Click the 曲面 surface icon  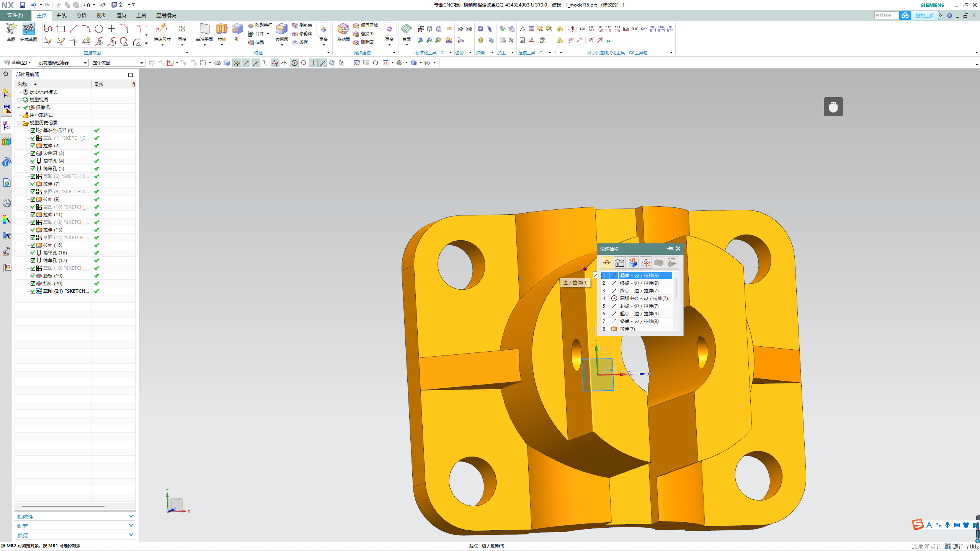(x=407, y=33)
